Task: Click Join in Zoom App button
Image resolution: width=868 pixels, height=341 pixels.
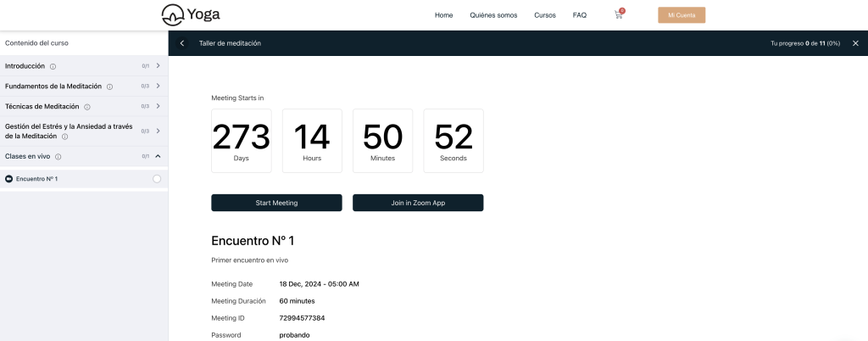Action: click(418, 203)
